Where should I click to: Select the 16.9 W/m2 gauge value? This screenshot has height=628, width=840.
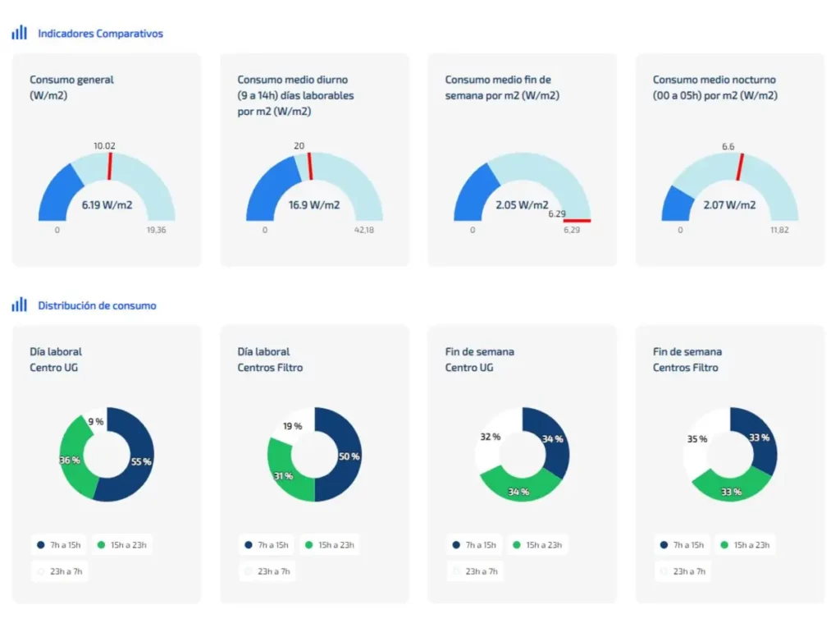click(314, 205)
